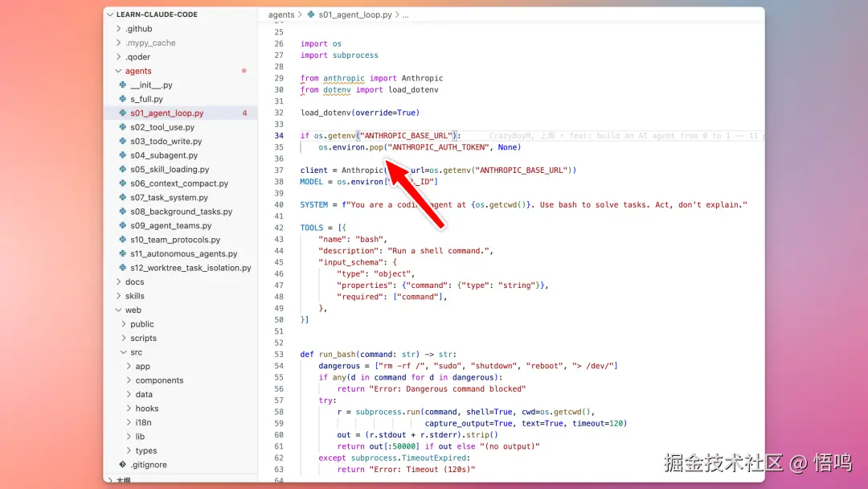Expand the public folder
Image resolution: width=868 pixels, height=489 pixels.
(124, 324)
